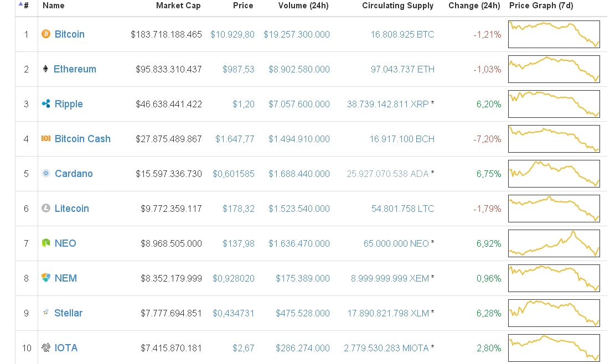Click the Price Graph (7d) column header

click(x=541, y=6)
